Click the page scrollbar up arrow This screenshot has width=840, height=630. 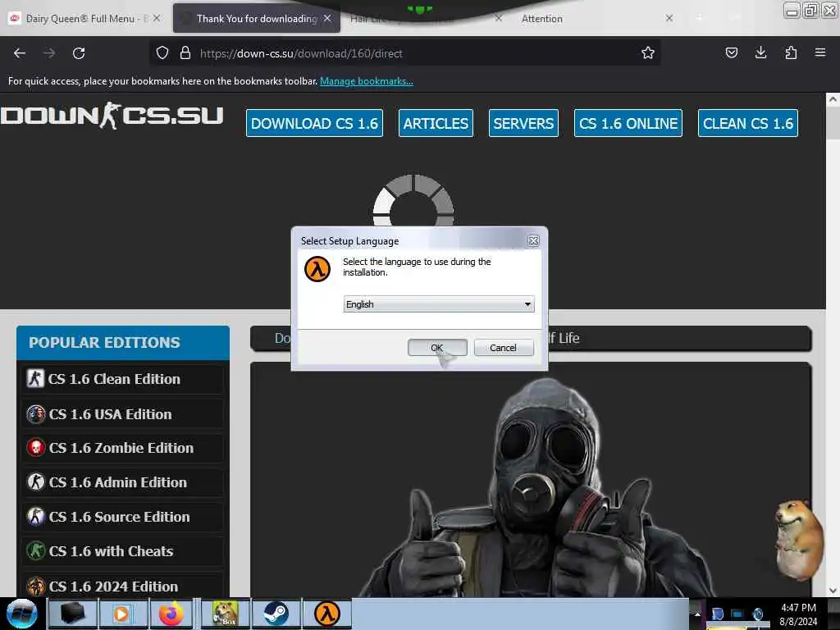pyautogui.click(x=833, y=99)
